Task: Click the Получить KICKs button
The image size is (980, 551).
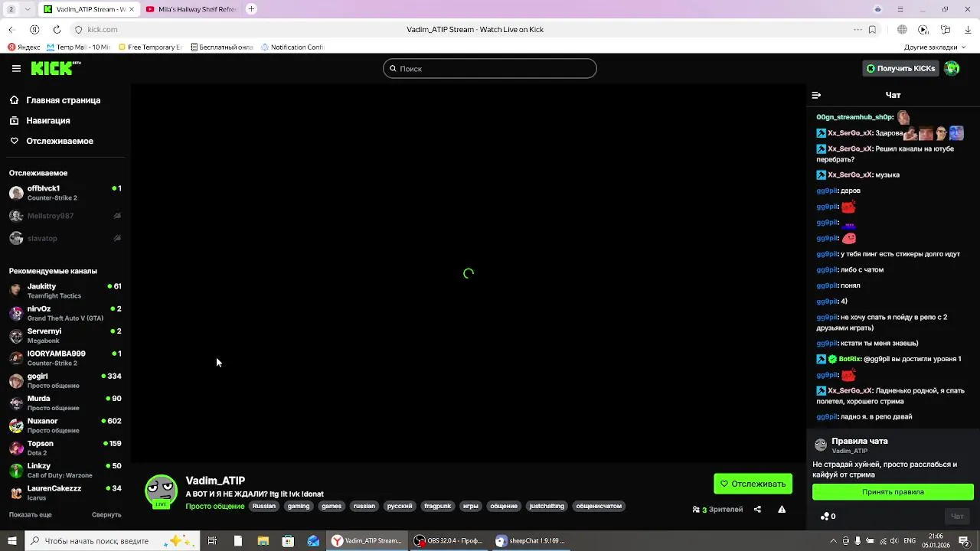Action: [900, 68]
